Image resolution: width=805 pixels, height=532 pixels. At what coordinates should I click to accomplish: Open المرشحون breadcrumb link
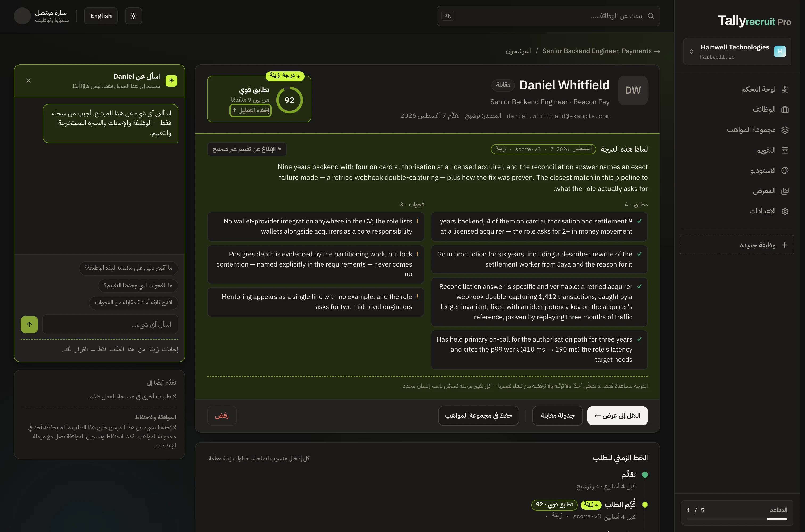tap(518, 51)
